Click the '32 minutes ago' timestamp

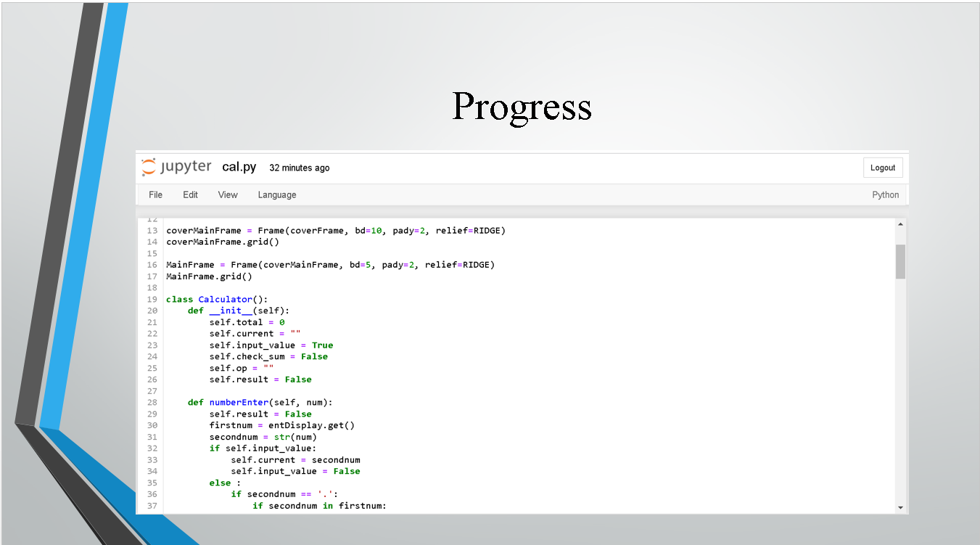300,168
